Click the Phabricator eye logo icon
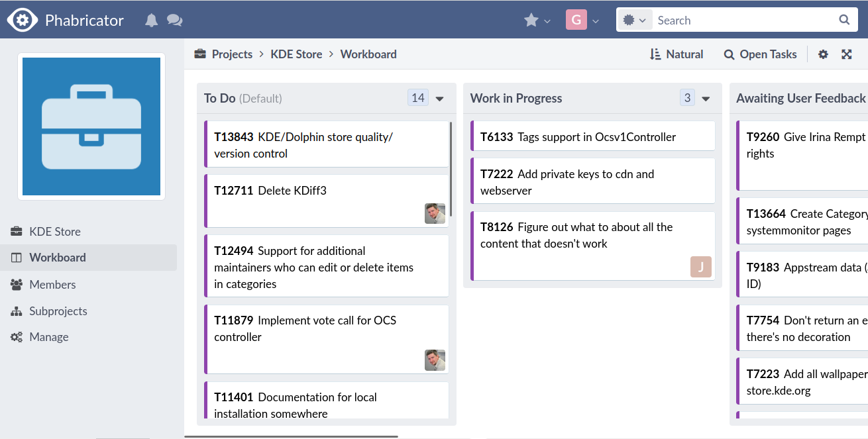This screenshot has width=868, height=439. coord(23,20)
